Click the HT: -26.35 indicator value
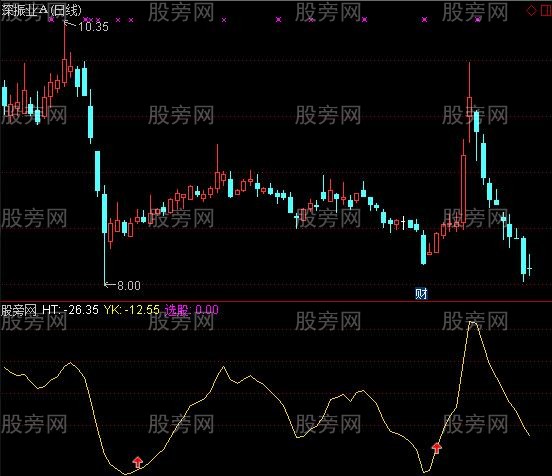The image size is (552, 476). pyautogui.click(x=70, y=309)
